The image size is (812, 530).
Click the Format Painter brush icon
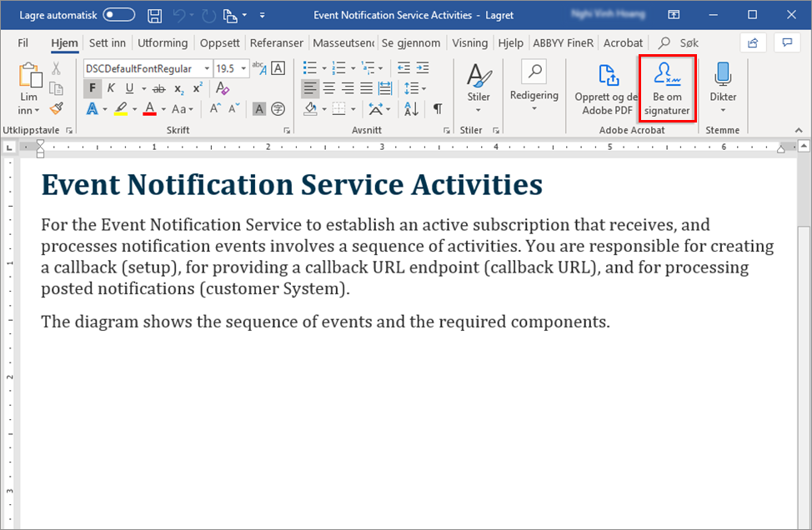pyautogui.click(x=56, y=108)
